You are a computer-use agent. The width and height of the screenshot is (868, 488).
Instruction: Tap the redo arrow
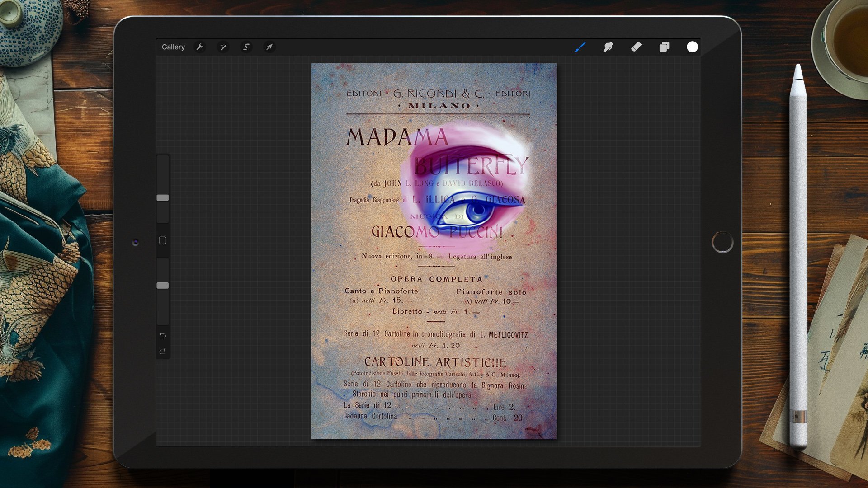[x=163, y=352]
